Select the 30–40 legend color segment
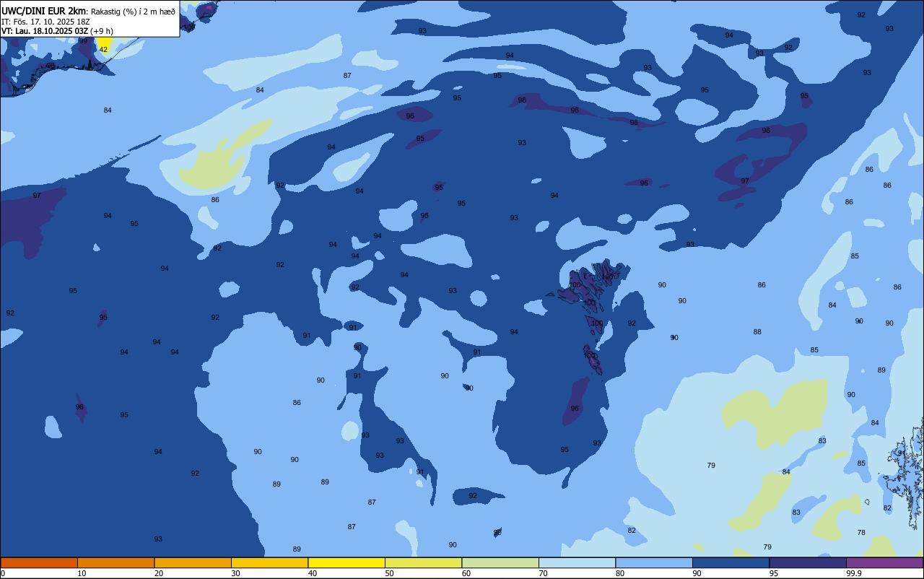Image resolution: width=924 pixels, height=579 pixels. 269,562
